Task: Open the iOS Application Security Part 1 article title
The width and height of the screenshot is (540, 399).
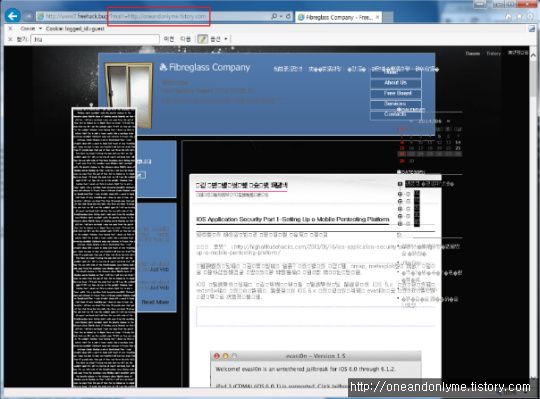Action: [293, 219]
